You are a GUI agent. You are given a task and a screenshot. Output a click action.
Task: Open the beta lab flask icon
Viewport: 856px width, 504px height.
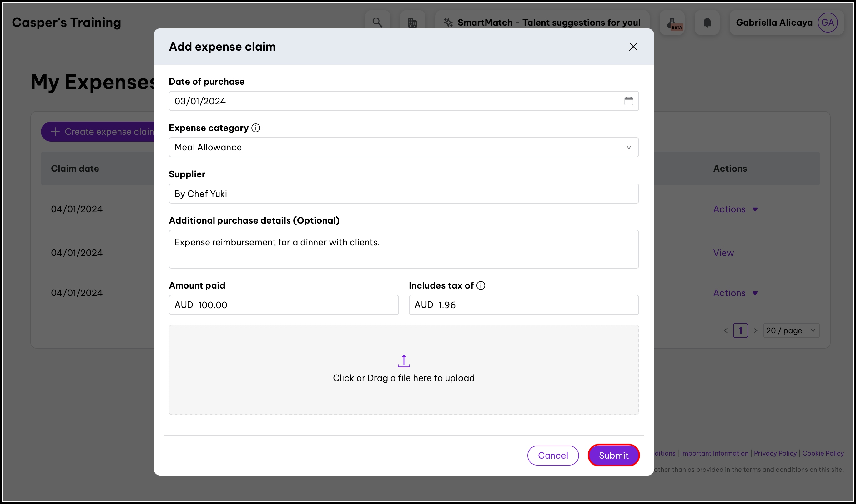point(672,23)
